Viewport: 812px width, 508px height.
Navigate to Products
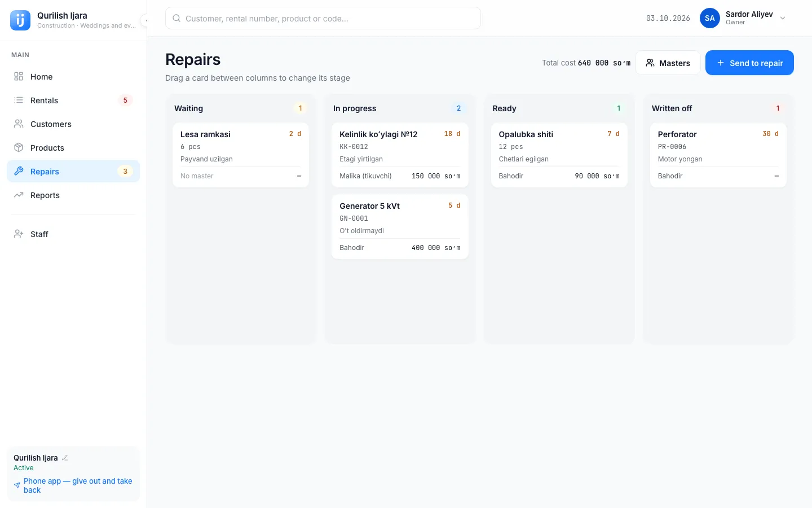73,147
